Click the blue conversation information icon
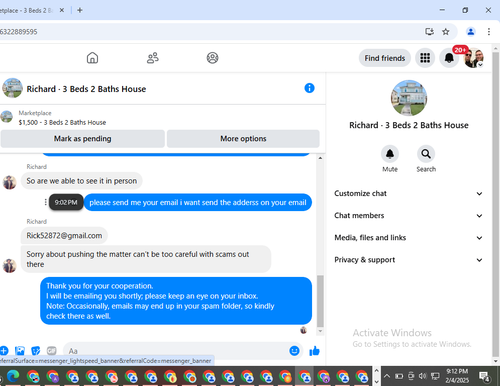500x386 pixels. click(309, 88)
